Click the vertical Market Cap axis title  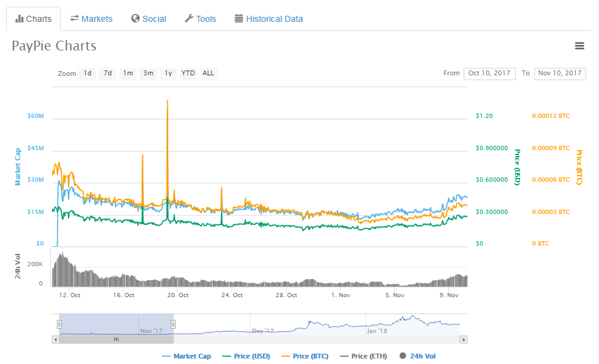click(x=18, y=167)
